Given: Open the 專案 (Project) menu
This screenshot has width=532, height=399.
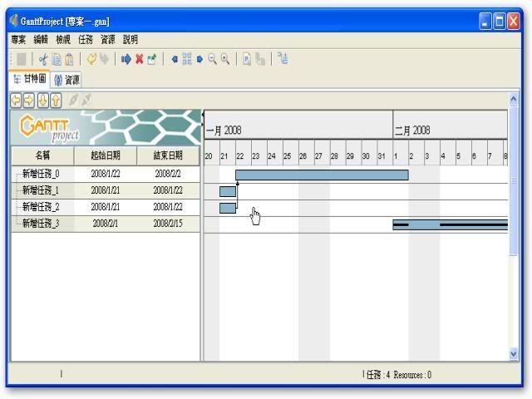Looking at the screenshot, I should tap(18, 39).
